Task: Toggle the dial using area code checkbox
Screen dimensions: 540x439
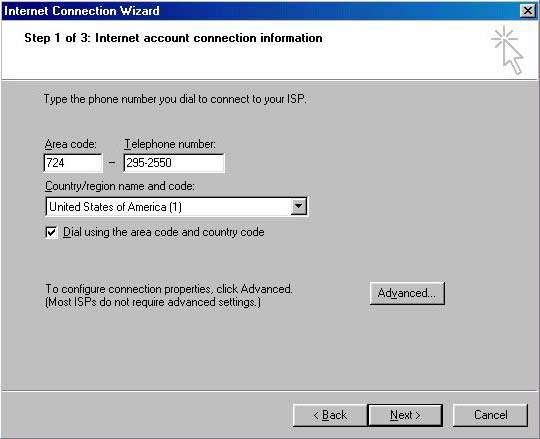Action: pos(51,232)
